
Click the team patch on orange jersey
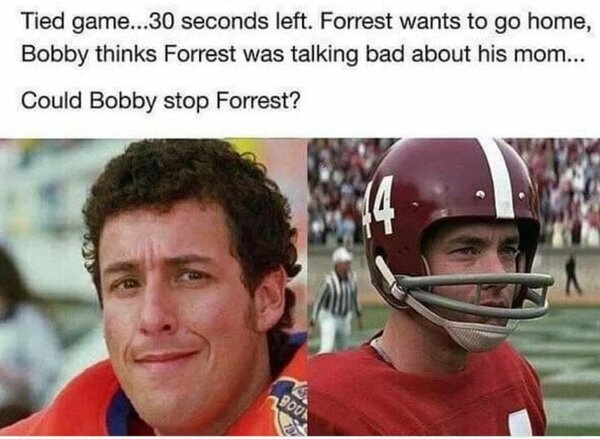[x=290, y=406]
